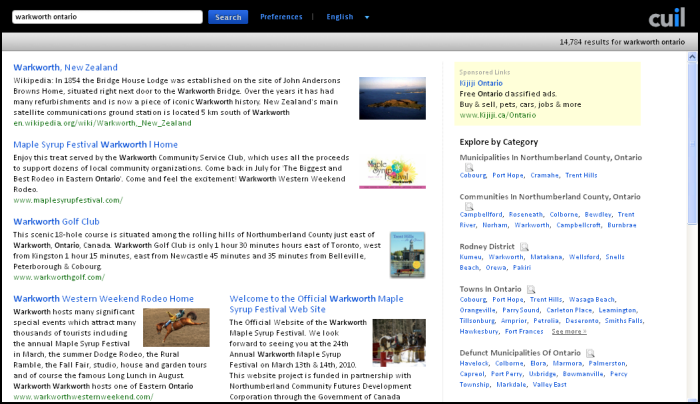Open preview icon beside Rodney District category

pyautogui.click(x=525, y=247)
